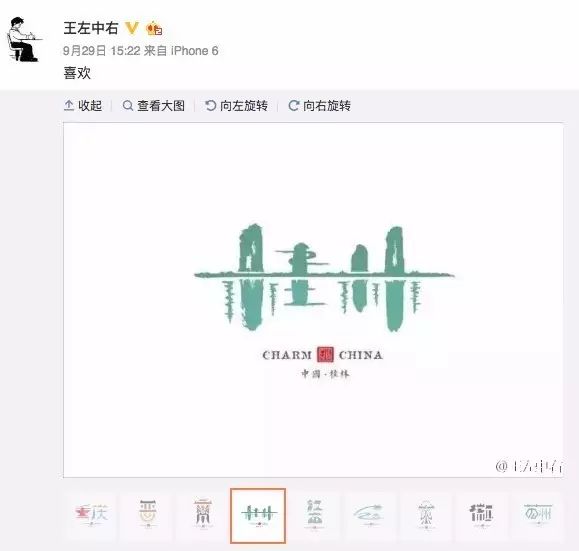This screenshot has width=579, height=551.
Task: Choose 查看大图 to view large image
Action: click(161, 106)
